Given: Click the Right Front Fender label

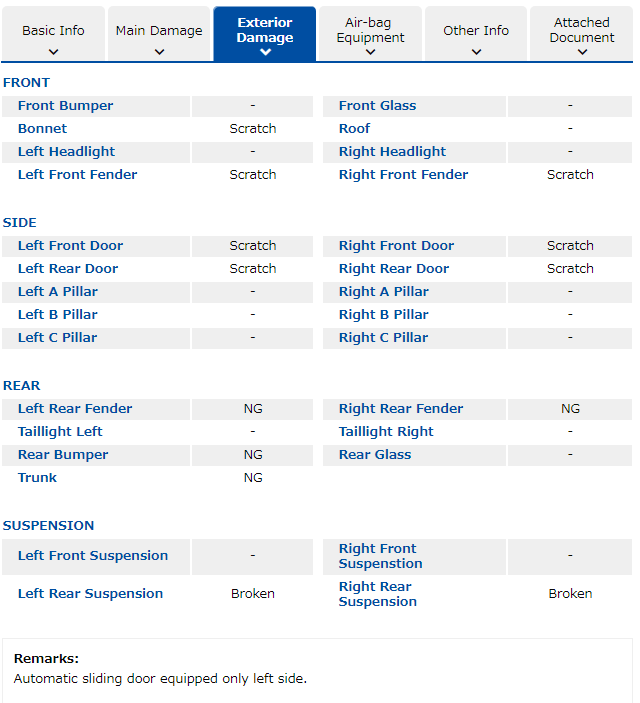Looking at the screenshot, I should click(x=403, y=175).
